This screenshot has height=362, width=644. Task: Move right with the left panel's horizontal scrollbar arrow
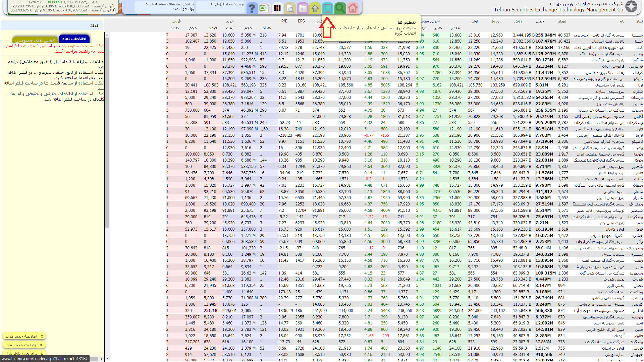point(101,359)
